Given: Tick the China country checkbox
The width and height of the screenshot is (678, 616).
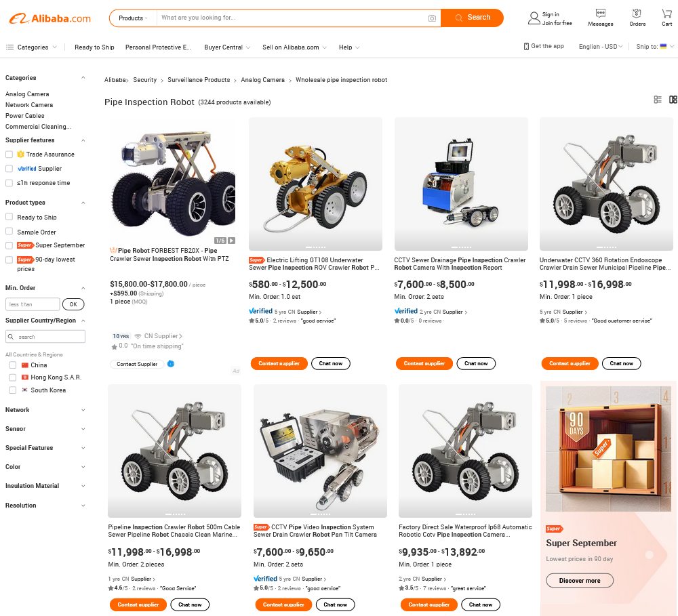Looking at the screenshot, I should [x=13, y=365].
